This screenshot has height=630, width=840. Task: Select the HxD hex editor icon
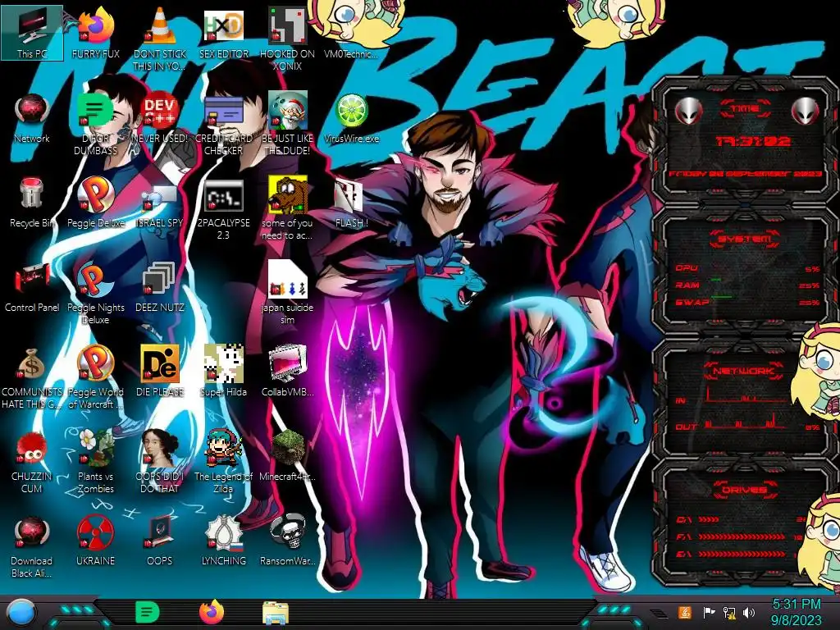pos(223,33)
